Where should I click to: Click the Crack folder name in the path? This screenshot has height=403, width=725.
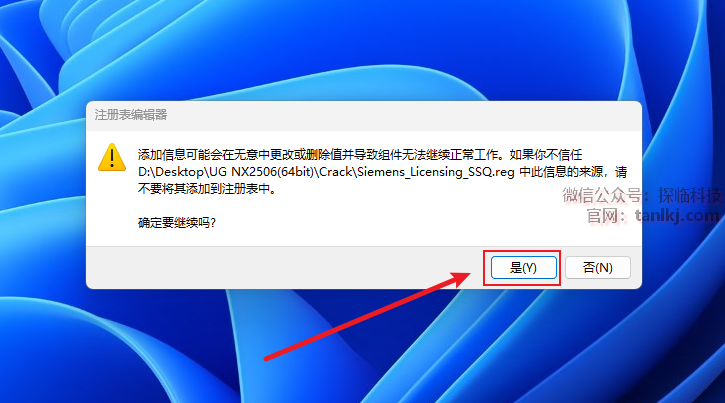coord(336,172)
